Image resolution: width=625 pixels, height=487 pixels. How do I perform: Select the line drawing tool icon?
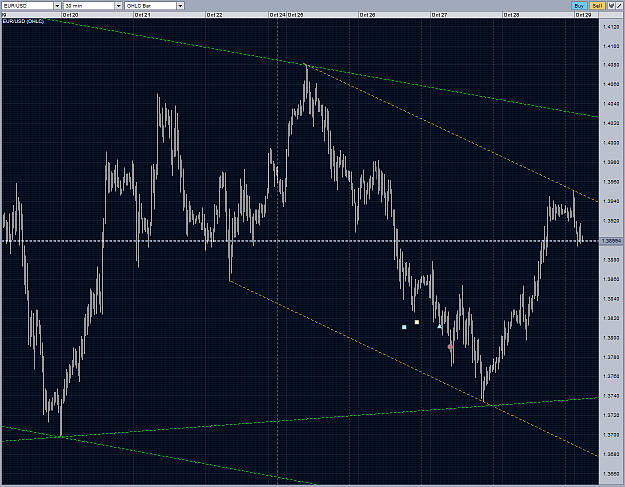coord(619,6)
